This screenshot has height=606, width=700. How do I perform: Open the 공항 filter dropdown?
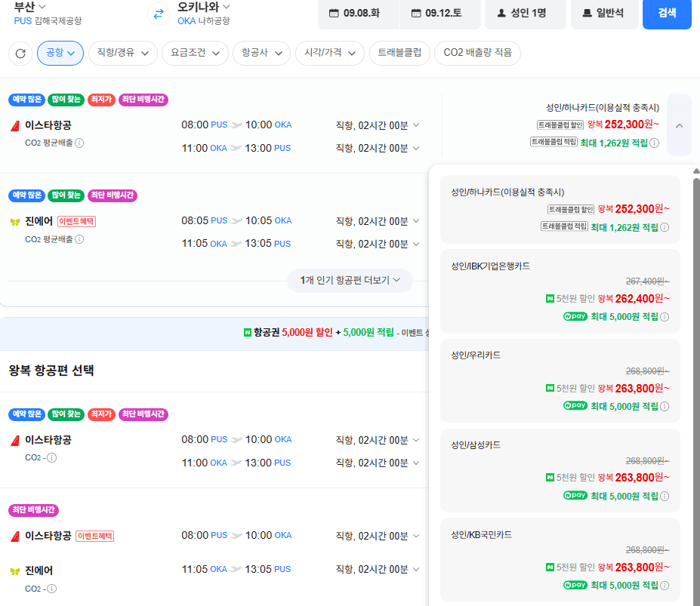tap(60, 53)
